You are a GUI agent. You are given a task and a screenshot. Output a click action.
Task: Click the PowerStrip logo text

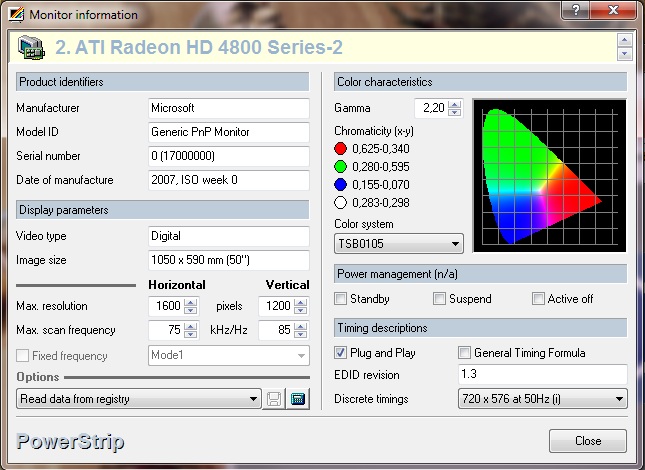[70, 442]
